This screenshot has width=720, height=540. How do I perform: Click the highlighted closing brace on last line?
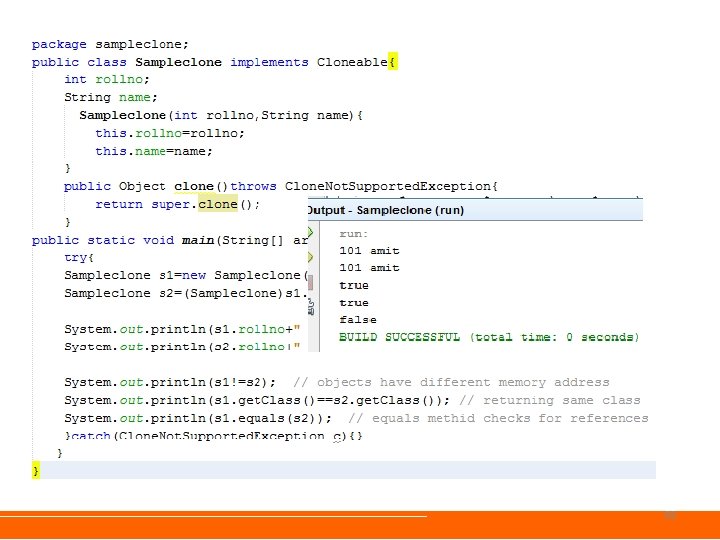coord(36,470)
